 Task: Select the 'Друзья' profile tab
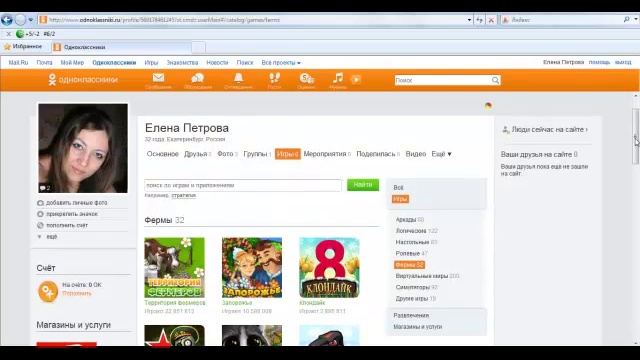click(x=197, y=154)
